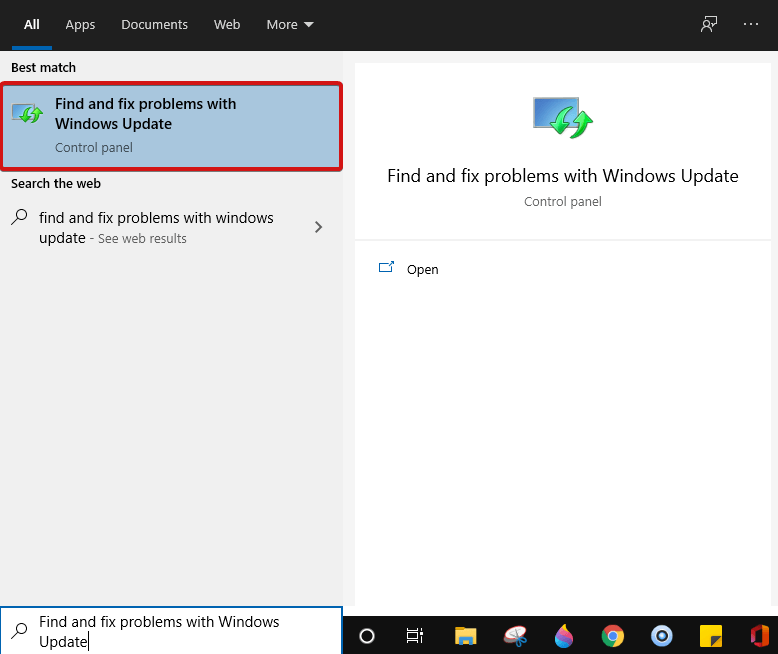The height and width of the screenshot is (654, 778).
Task: Click the magnifier icon in the search box
Action: tap(19, 631)
